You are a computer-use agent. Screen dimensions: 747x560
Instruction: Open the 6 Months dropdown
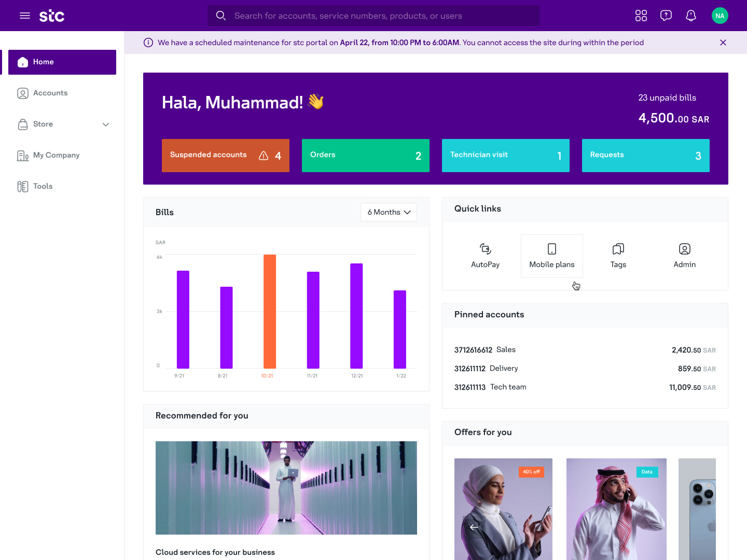pos(389,212)
